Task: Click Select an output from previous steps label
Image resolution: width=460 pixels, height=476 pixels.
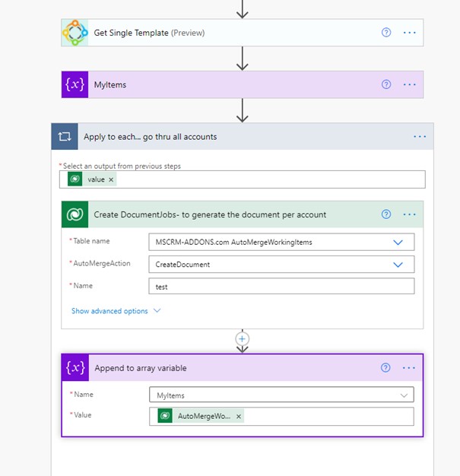Action: pos(122,166)
